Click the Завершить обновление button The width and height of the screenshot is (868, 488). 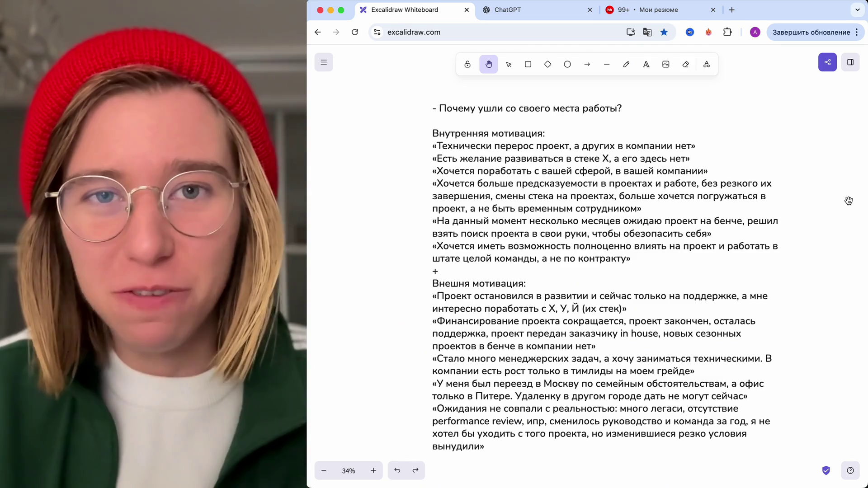[x=811, y=32]
